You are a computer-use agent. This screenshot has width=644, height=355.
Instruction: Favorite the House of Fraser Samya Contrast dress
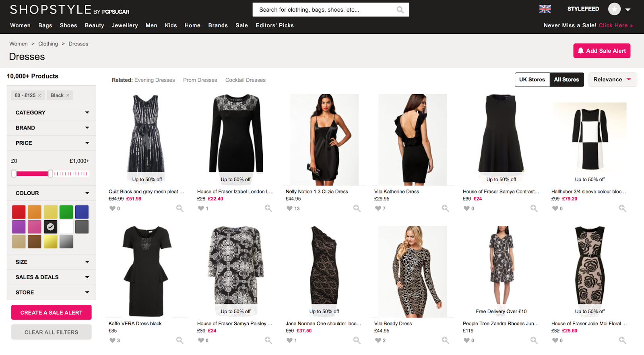coord(466,208)
